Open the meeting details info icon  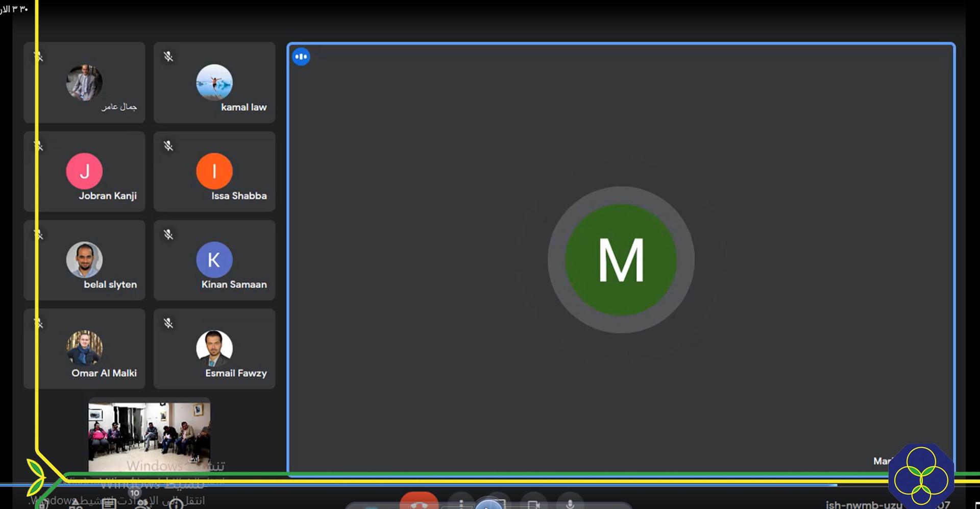click(176, 504)
